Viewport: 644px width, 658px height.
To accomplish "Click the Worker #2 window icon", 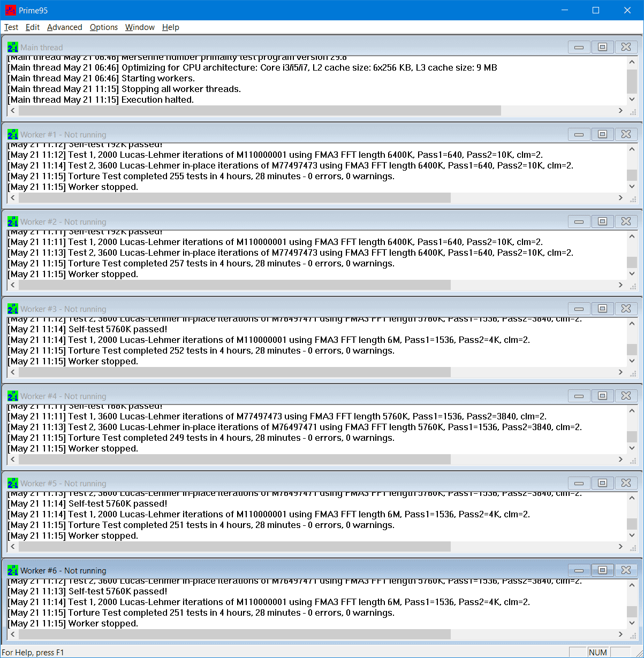I will tap(13, 221).
